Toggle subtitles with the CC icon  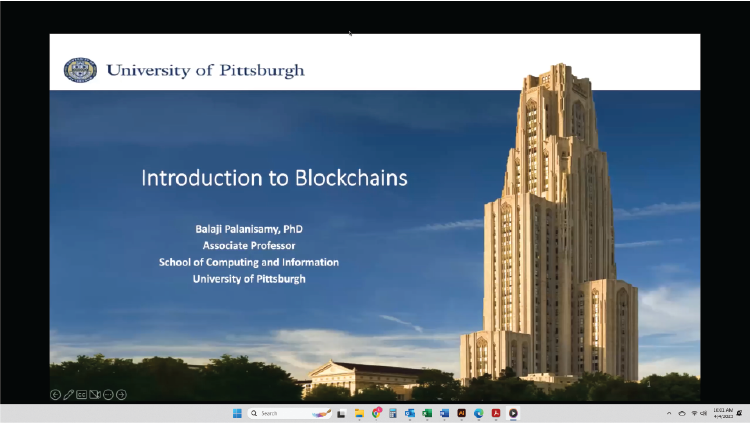click(82, 394)
